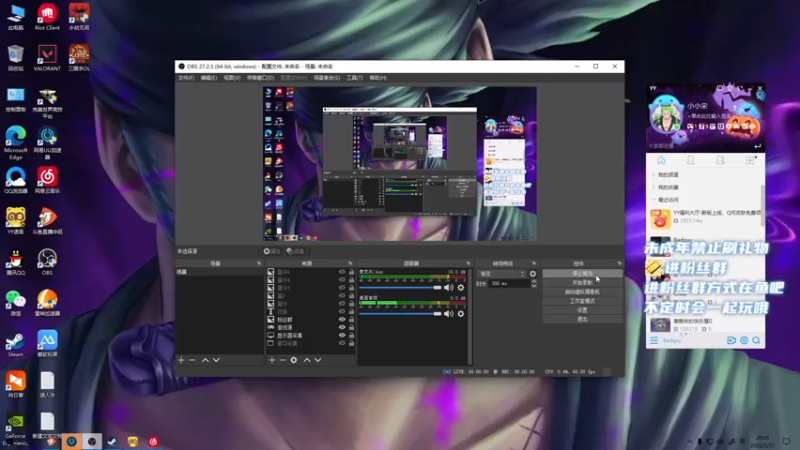800x450 pixels.
Task: Move scene up in the Scenes panel
Action: click(205, 360)
